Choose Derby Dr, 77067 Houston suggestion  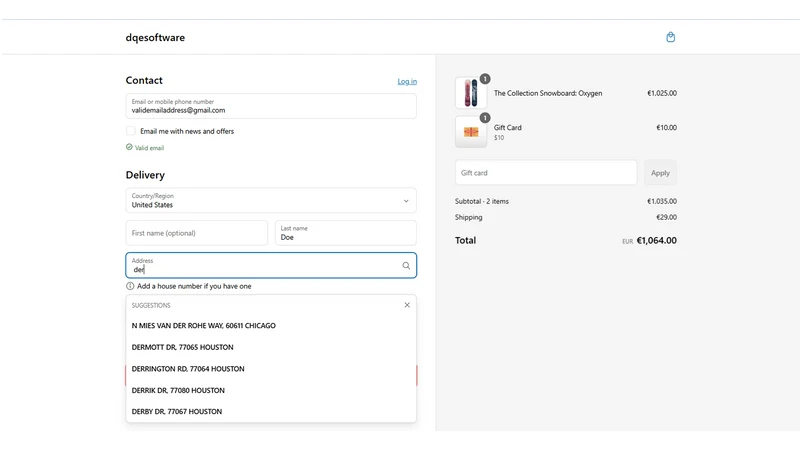coord(271,412)
